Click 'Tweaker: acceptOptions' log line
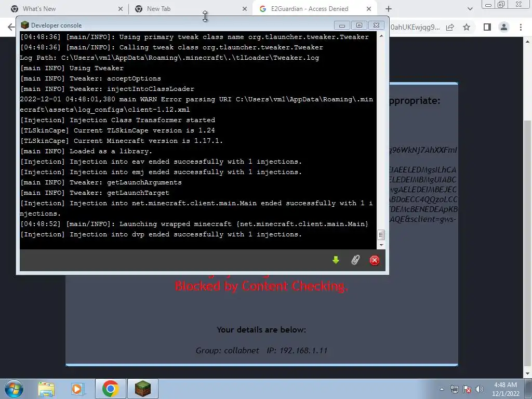This screenshot has width=532, height=399. point(90,78)
